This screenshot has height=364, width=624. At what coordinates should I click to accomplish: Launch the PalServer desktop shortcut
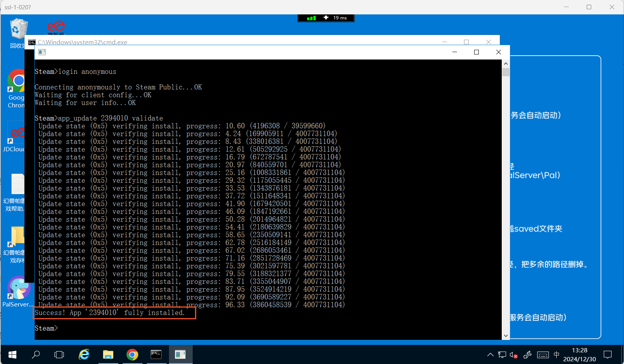[x=18, y=292]
